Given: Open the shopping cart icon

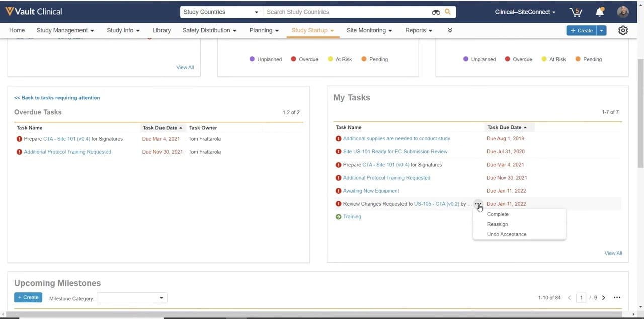Looking at the screenshot, I should [575, 12].
